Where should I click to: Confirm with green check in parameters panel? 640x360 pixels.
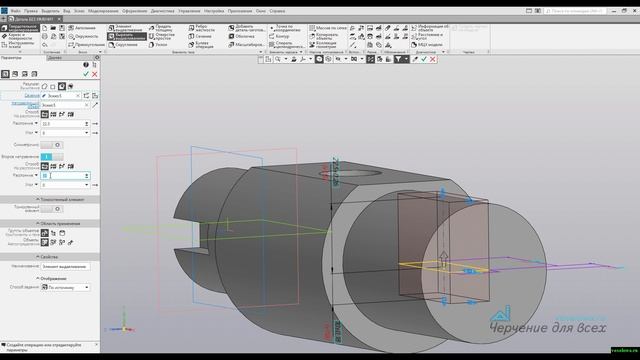[86, 74]
